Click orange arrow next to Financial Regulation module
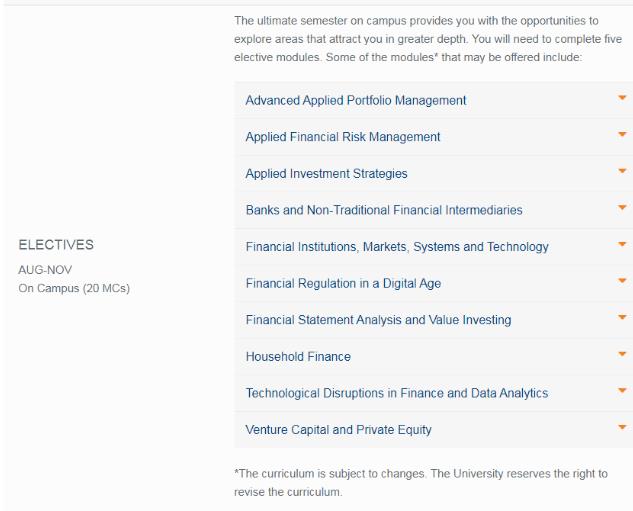633x511 pixels. [622, 281]
